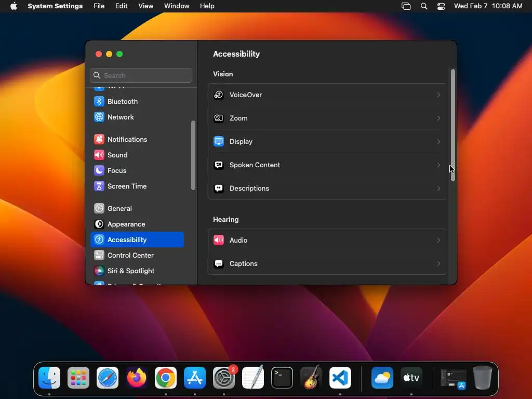The height and width of the screenshot is (399, 532).
Task: Click the Display monitor icon
Action: 219,141
